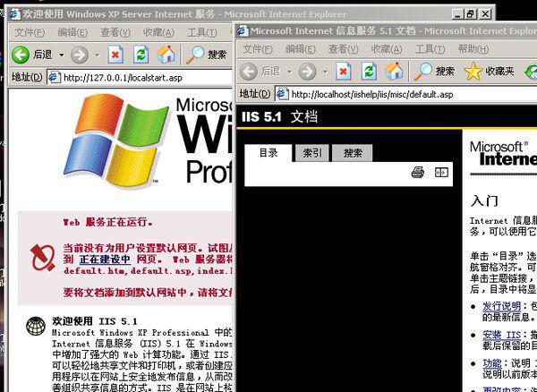
Task: Open the 安装 IIS link
Action: 502,335
